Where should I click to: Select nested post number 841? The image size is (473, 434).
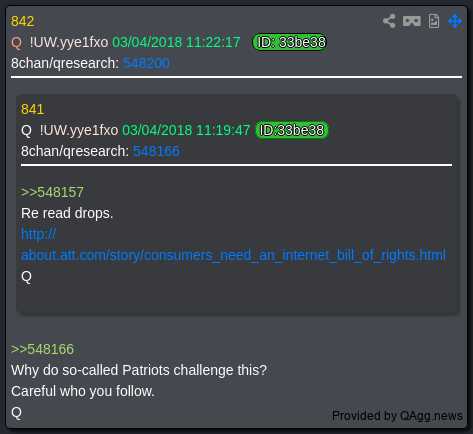(32, 109)
